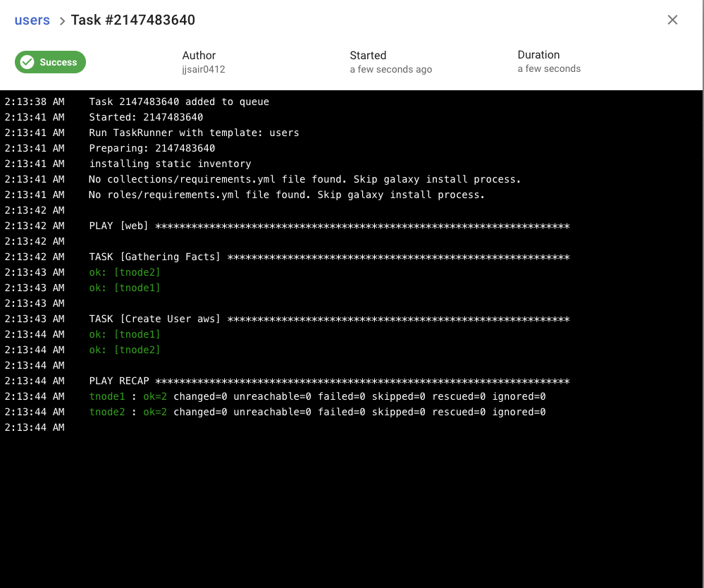Click the 'No roles/requirements.yml file found' line
Screen dimensions: 704x588
(x=287, y=195)
